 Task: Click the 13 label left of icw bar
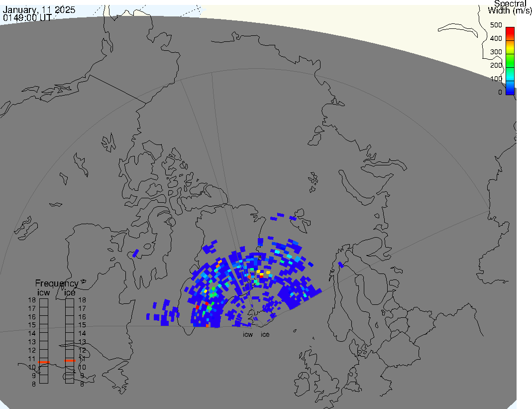click(32, 342)
